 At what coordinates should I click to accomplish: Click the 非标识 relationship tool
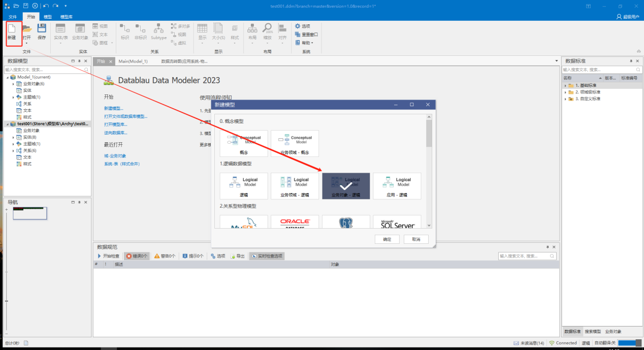pyautogui.click(x=141, y=31)
